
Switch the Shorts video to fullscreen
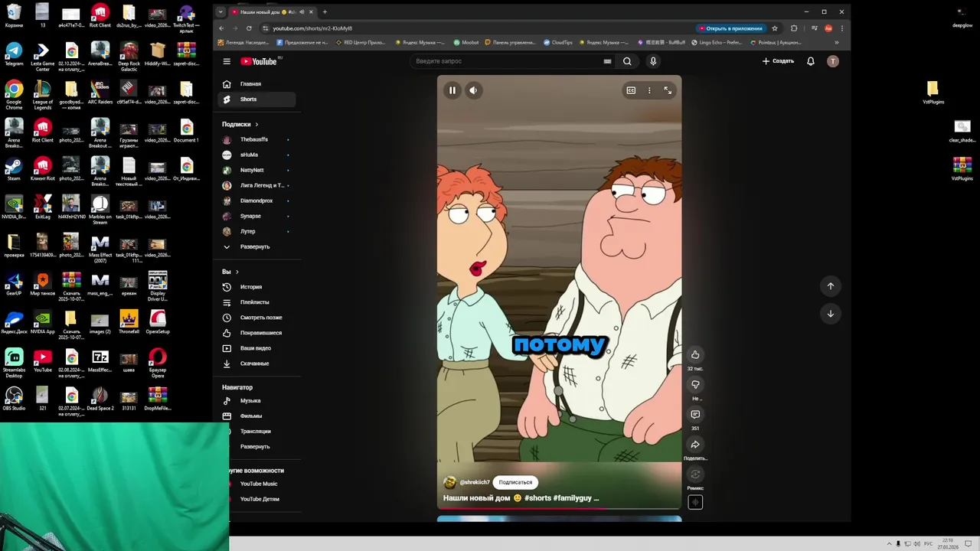(668, 90)
